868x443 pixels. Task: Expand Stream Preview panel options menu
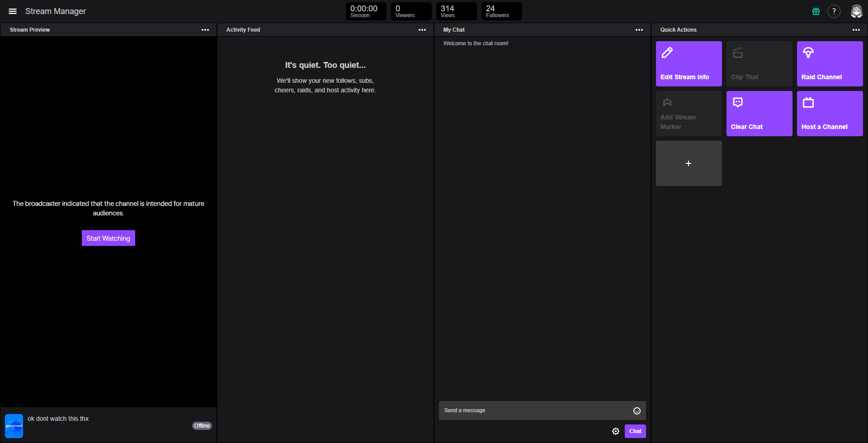[x=205, y=30]
